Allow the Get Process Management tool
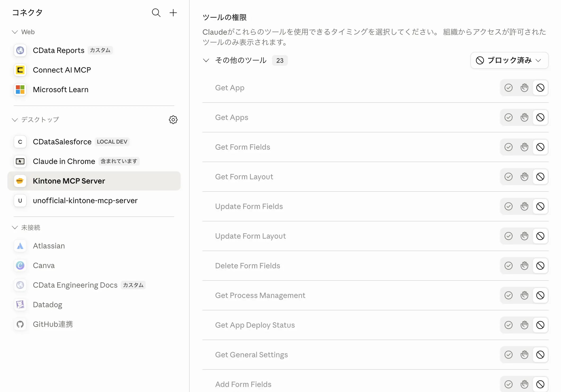561x392 pixels. coord(509,295)
